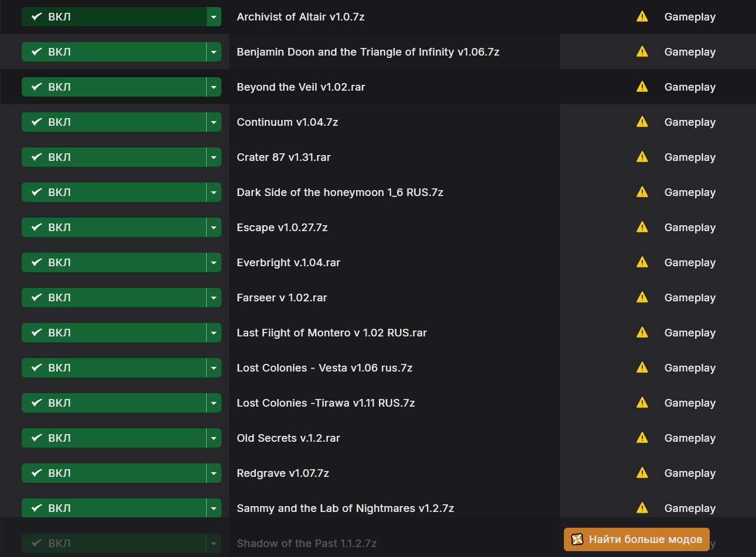Click warning icon beside Old Secrets
This screenshot has height=557, width=756.
(642, 438)
